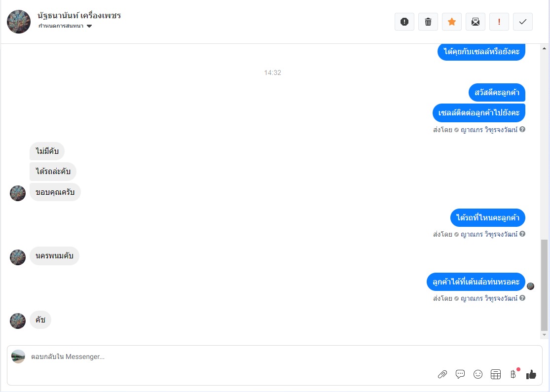Open saved replies speech bubble icon
This screenshot has height=392, width=550.
[460, 374]
